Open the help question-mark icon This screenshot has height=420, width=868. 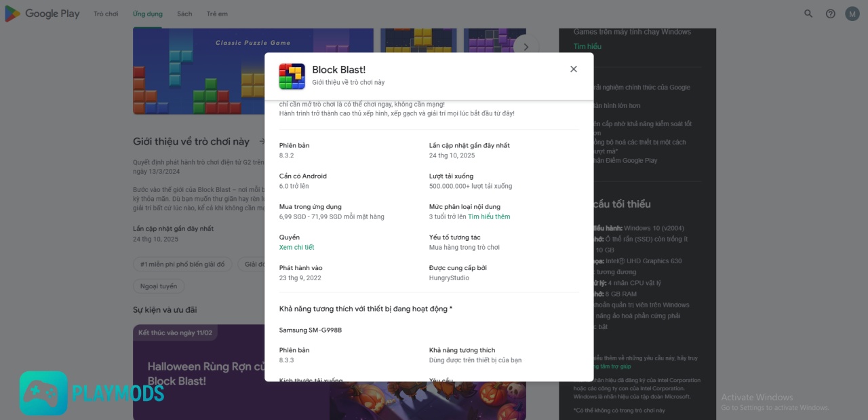(x=830, y=14)
